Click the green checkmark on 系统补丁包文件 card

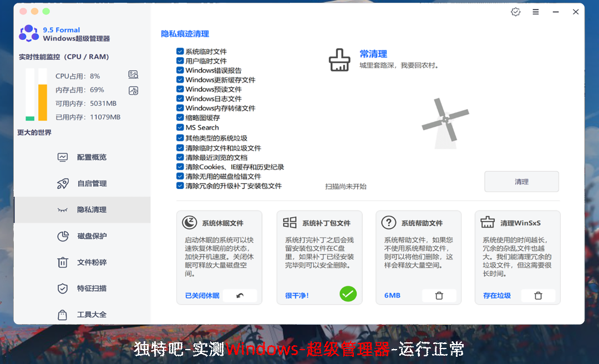tap(348, 294)
